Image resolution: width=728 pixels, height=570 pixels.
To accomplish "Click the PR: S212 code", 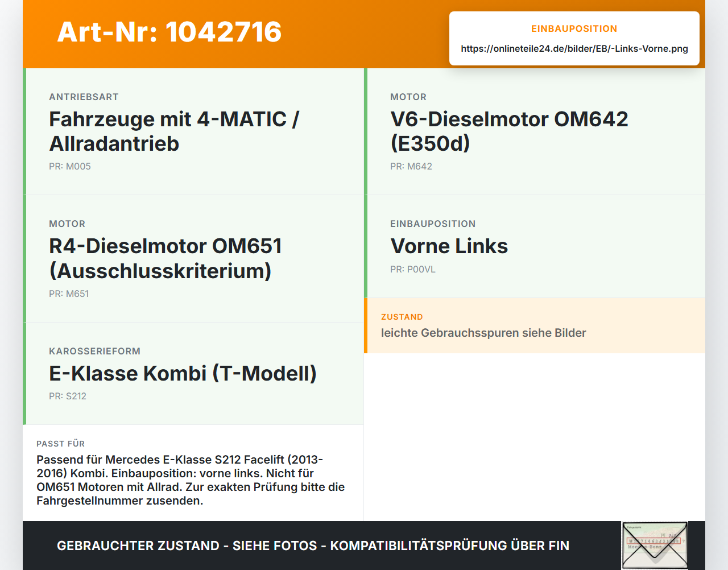I will coord(68,396).
